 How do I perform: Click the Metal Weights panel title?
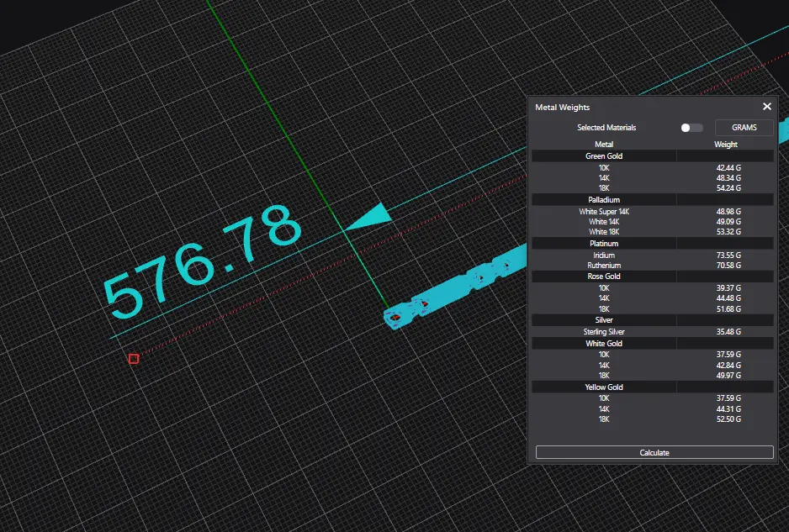point(562,107)
